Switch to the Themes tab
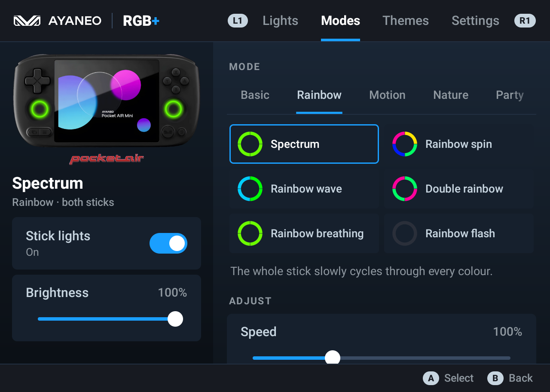The width and height of the screenshot is (550, 392). (406, 21)
